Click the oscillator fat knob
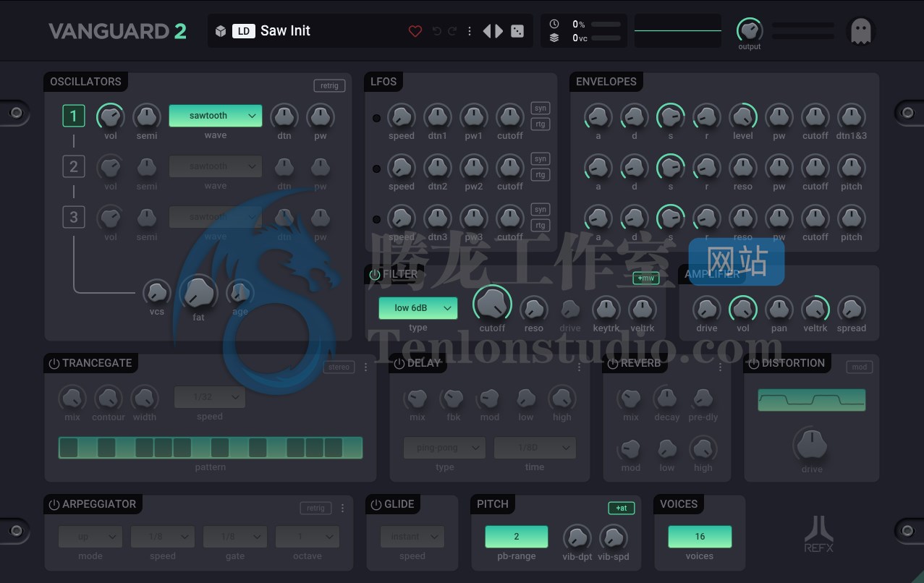 (x=198, y=293)
